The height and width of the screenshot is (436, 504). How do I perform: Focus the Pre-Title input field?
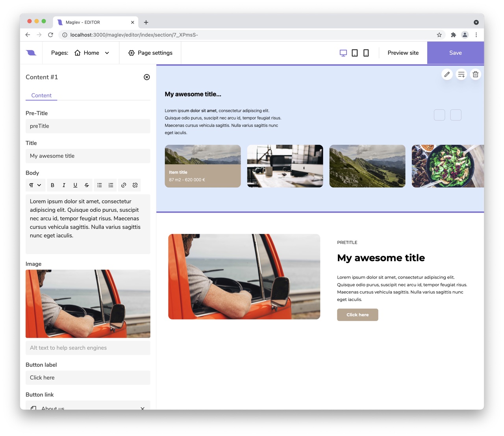88,126
